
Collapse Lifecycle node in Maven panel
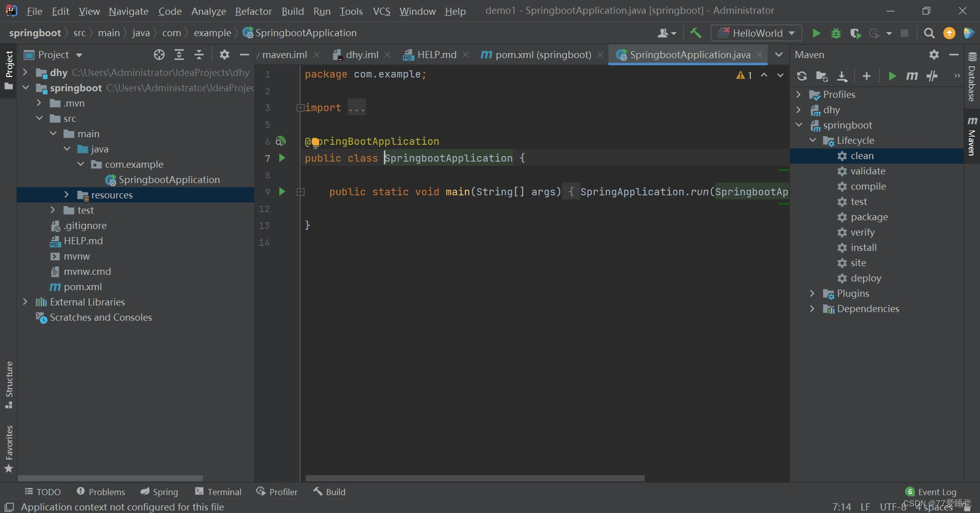pyautogui.click(x=813, y=140)
